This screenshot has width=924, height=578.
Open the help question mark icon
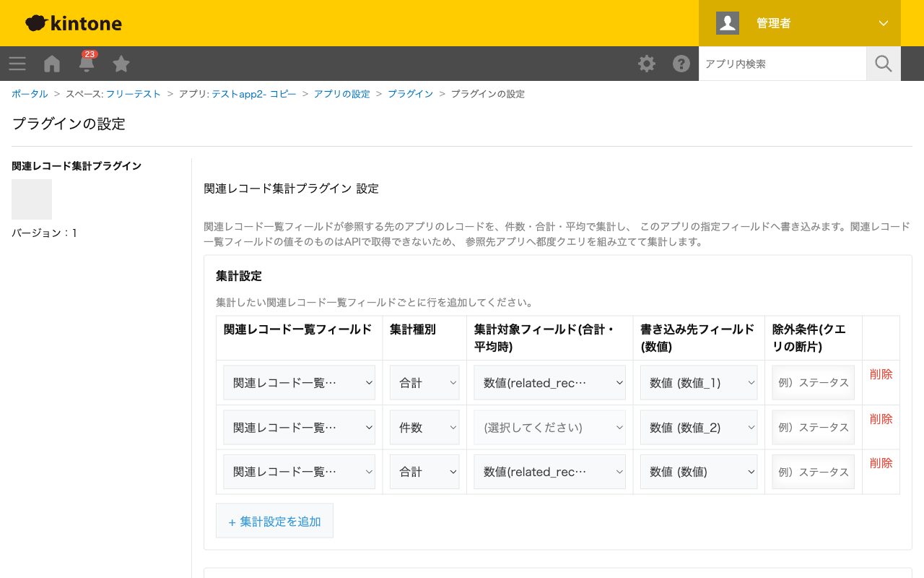click(x=681, y=64)
